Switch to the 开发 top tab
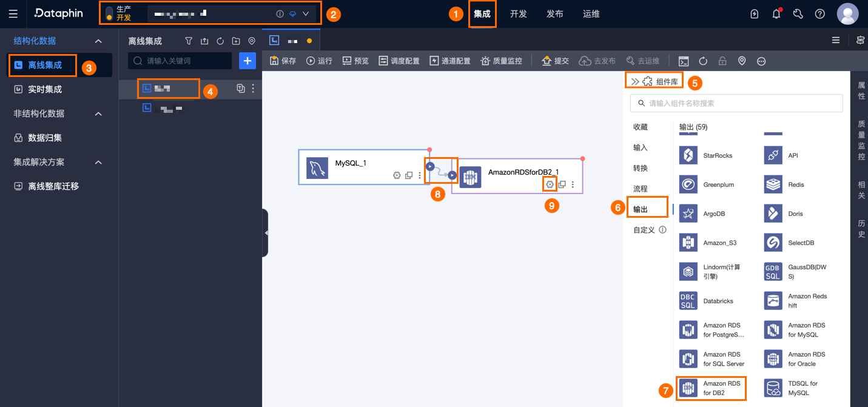 (519, 13)
